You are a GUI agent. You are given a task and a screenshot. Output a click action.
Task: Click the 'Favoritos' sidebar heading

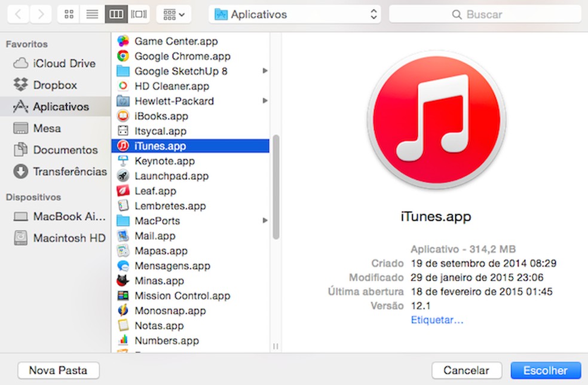click(x=27, y=44)
